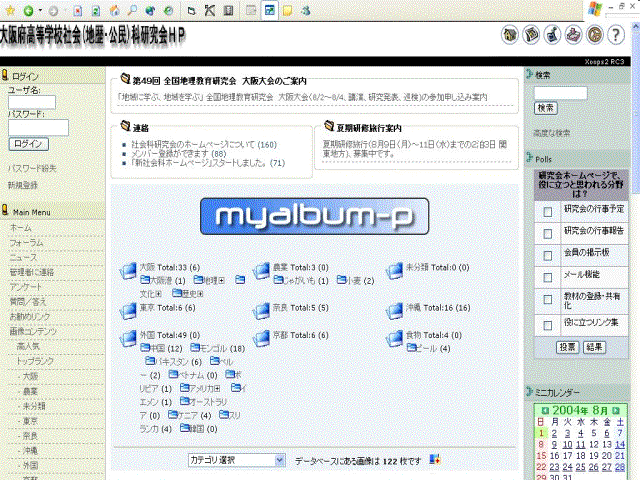Open フォーラム in the Main Menu
The height and width of the screenshot is (480, 640).
point(27,243)
